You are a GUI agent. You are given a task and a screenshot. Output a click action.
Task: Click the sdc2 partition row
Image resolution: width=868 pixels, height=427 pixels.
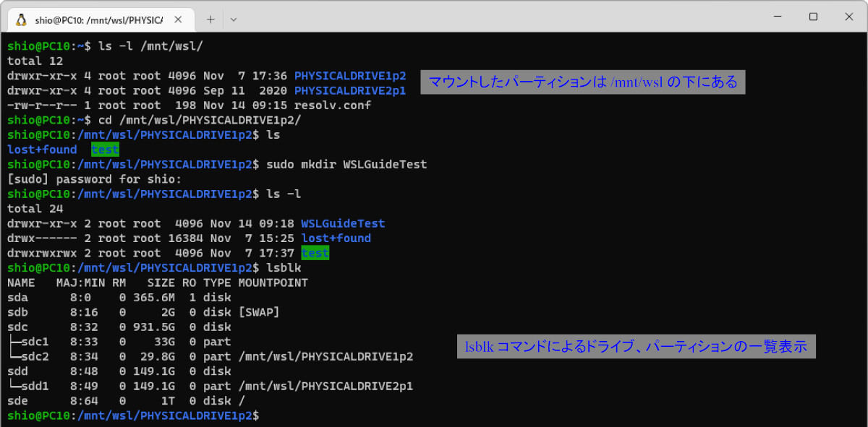[x=210, y=356]
